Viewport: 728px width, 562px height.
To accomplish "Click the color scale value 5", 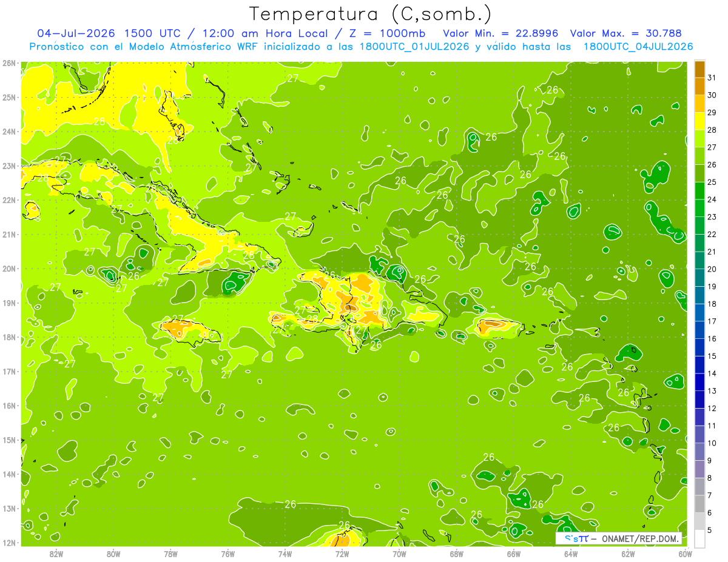I will click(x=710, y=530).
